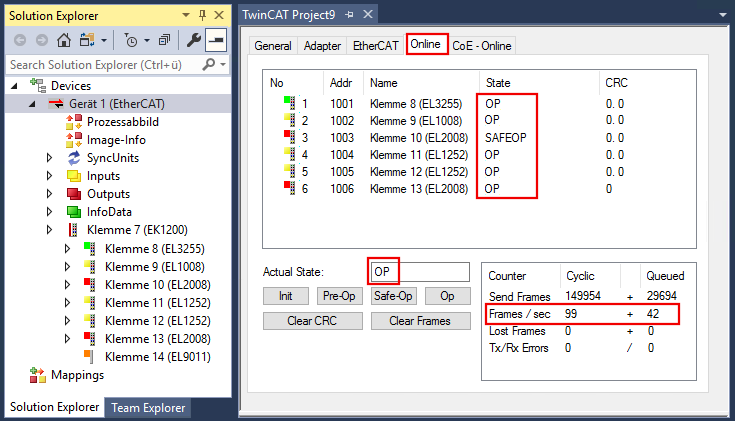Click the search magnifier icon in Solution Explorer
The height and width of the screenshot is (422, 736).
click(208, 64)
